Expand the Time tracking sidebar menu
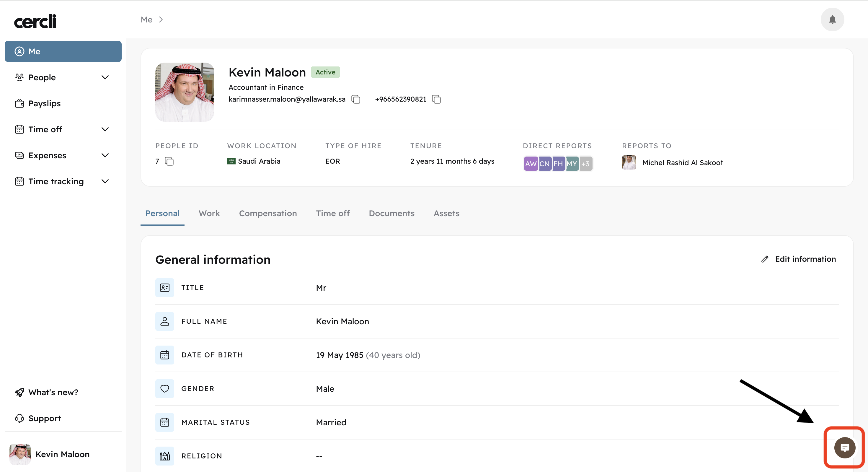Viewport: 868px width, 472px height. (x=105, y=181)
